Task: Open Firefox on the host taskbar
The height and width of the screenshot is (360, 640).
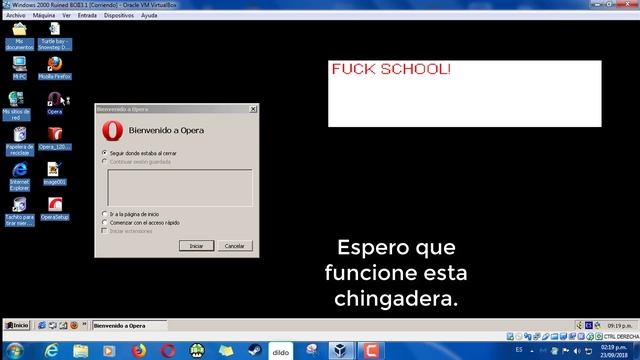Action: point(139,351)
